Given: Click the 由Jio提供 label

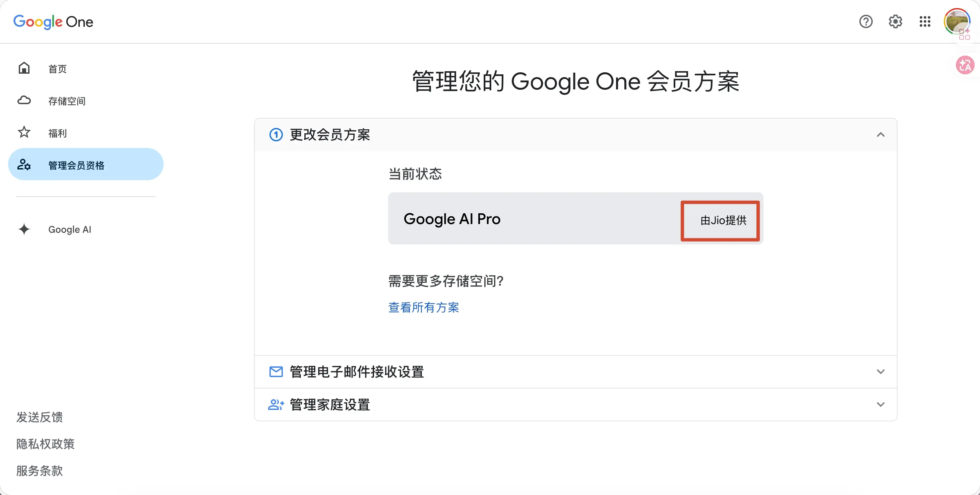Looking at the screenshot, I should pos(723,220).
